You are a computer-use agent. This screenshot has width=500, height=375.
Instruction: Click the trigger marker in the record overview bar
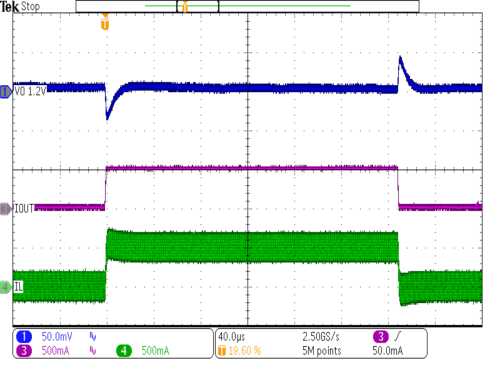185,6
